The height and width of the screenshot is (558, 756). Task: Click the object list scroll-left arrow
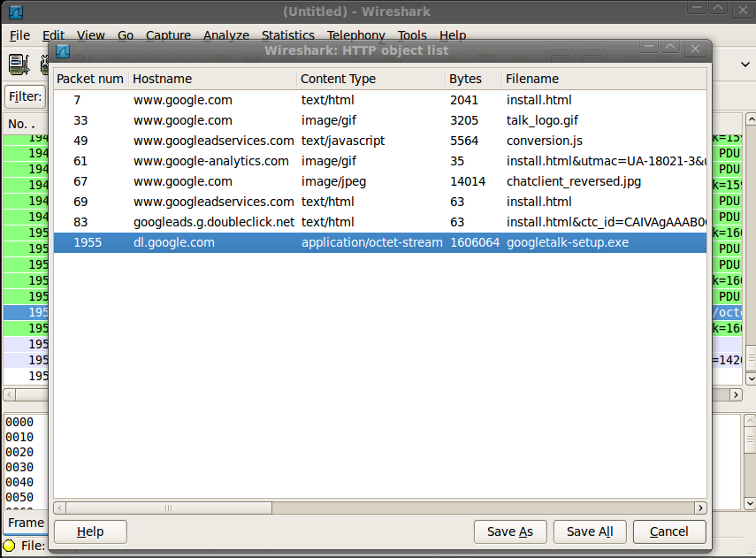coord(60,508)
